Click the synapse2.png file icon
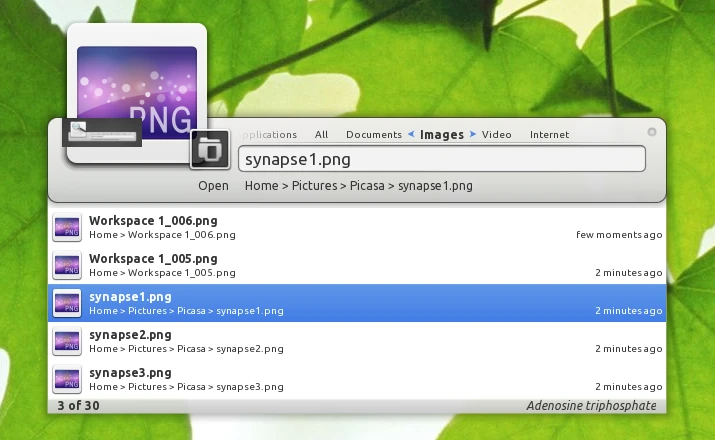 (67, 341)
